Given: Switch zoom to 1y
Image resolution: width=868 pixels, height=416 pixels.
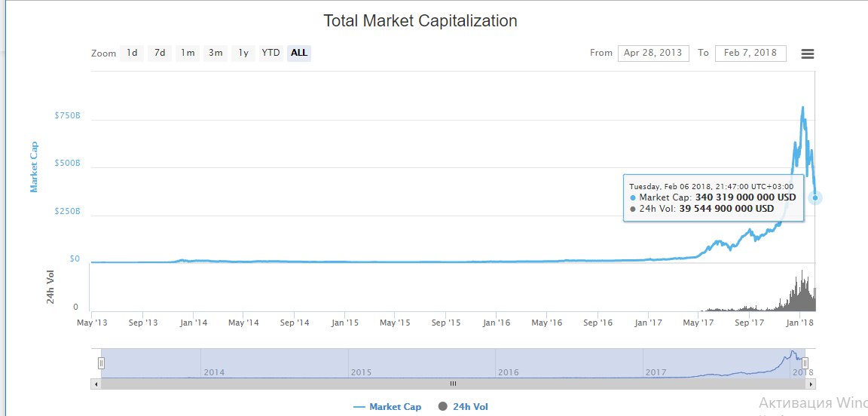Looking at the screenshot, I should point(243,53).
